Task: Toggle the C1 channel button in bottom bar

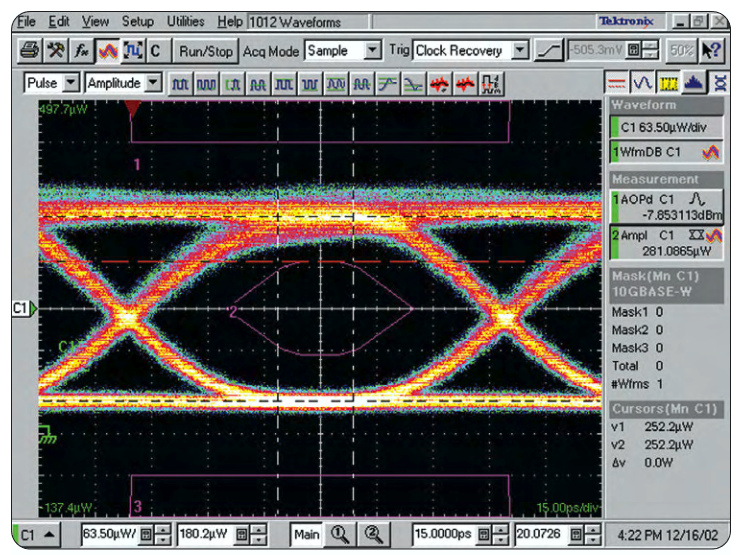Action: click(36, 535)
